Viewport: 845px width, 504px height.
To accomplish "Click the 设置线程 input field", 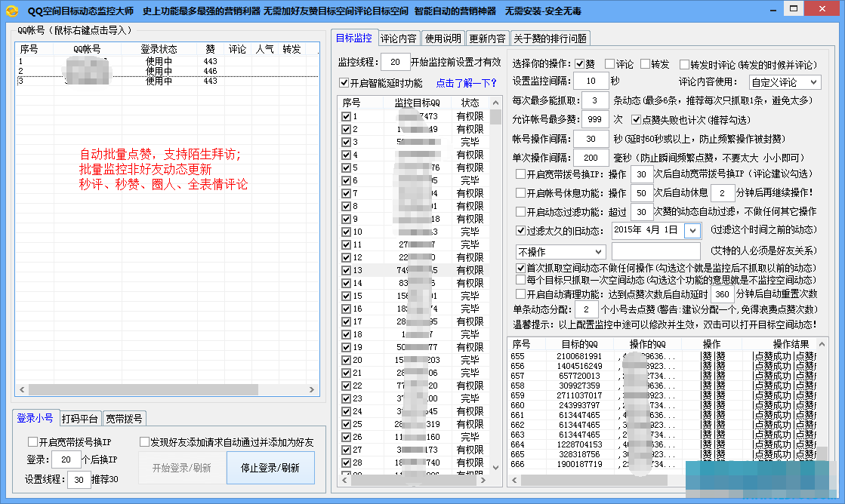I will click(x=79, y=480).
